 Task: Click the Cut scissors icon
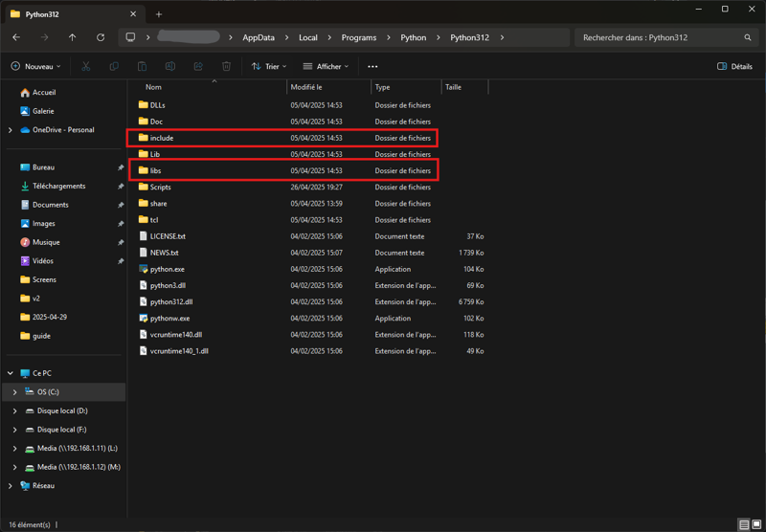[86, 66]
